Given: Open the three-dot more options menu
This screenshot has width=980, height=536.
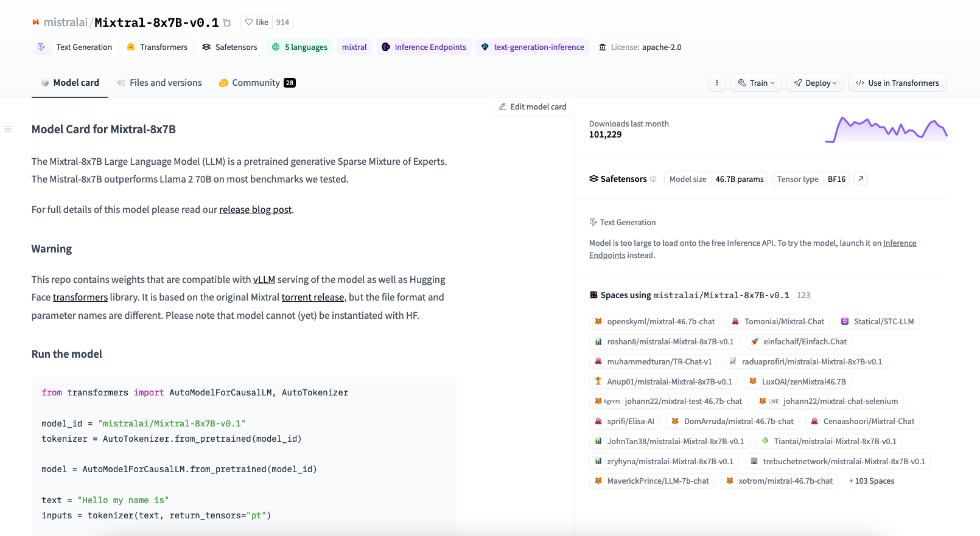Looking at the screenshot, I should point(716,83).
